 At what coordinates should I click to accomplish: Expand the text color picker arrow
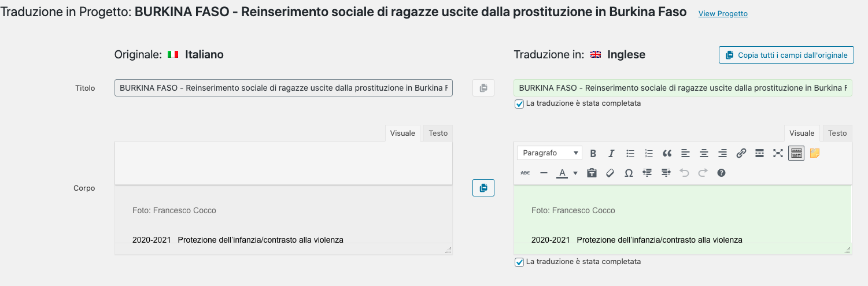575,173
